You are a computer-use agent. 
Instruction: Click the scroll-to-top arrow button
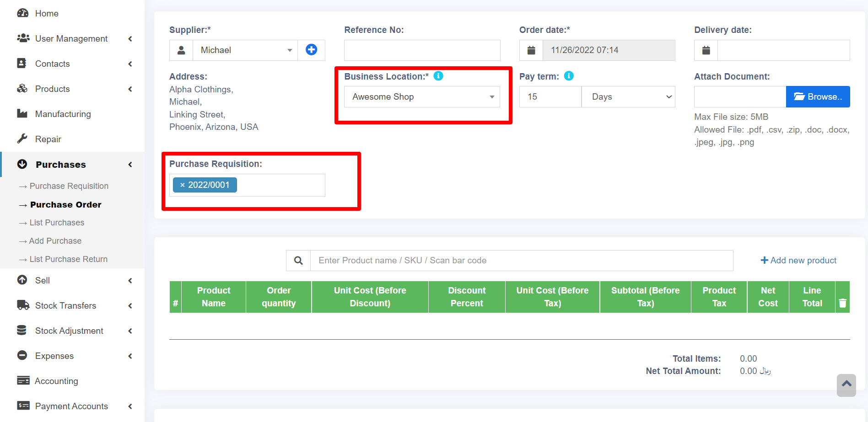click(846, 385)
